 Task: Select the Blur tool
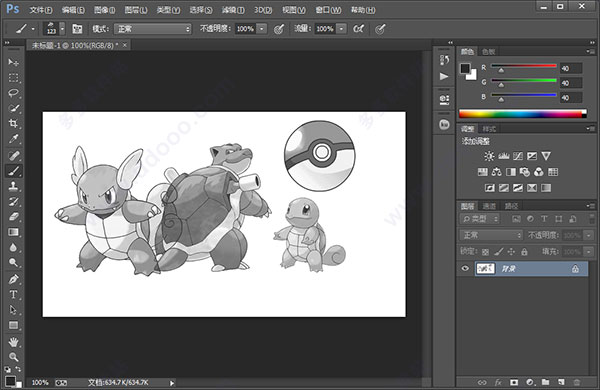(13, 247)
